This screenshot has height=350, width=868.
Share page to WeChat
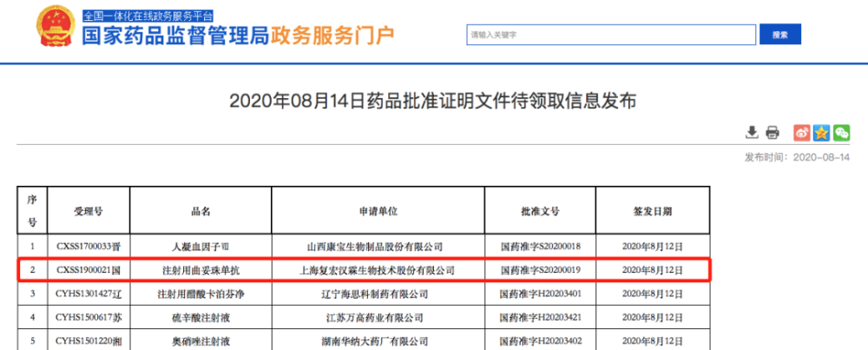tap(842, 132)
